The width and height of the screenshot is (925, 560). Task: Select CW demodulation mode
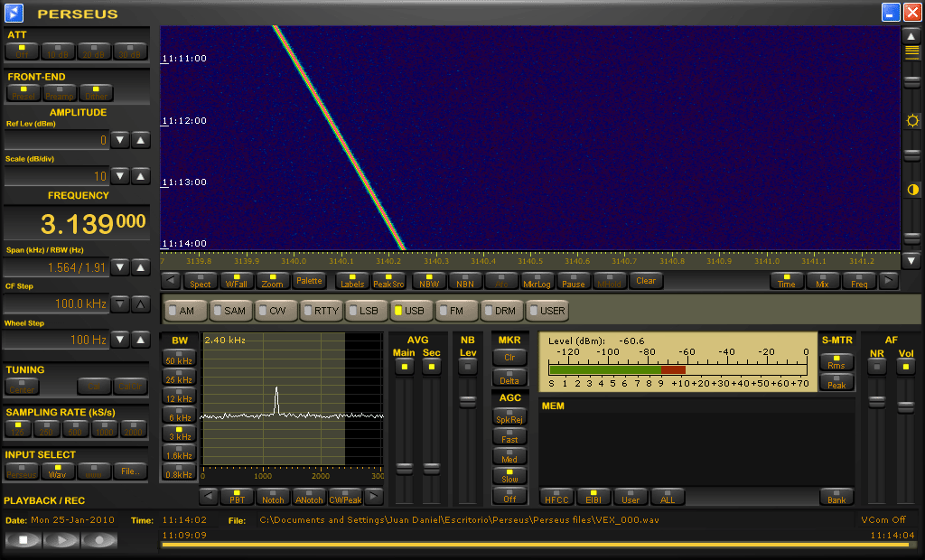tap(275, 311)
